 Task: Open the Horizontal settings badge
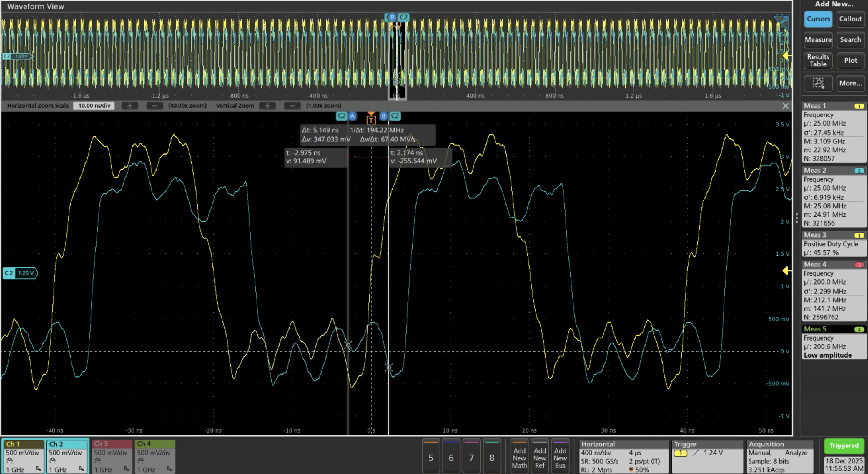624,456
